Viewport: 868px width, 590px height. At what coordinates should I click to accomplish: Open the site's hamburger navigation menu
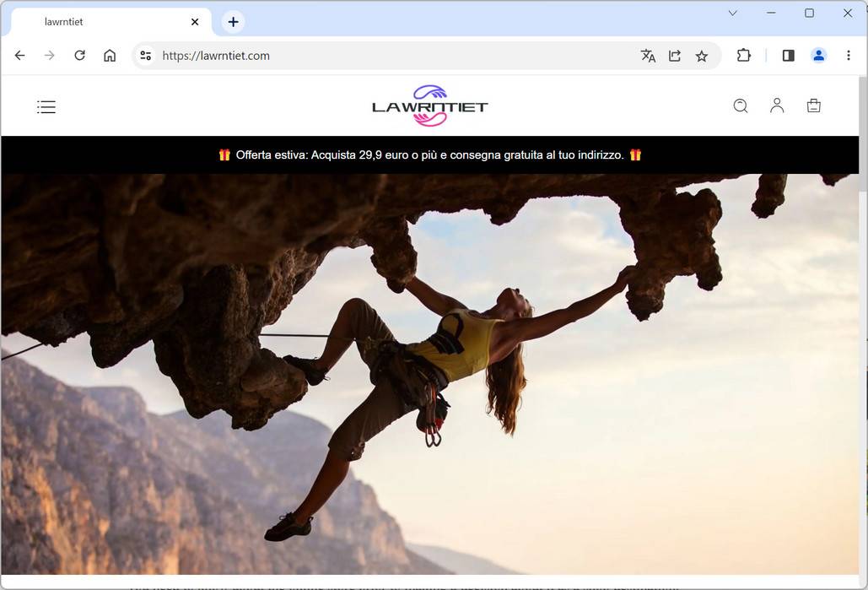tap(46, 106)
